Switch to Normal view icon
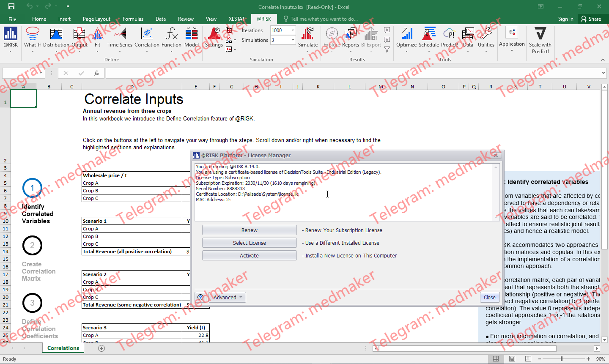Image resolution: width=609 pixels, height=364 pixels. pyautogui.click(x=496, y=359)
